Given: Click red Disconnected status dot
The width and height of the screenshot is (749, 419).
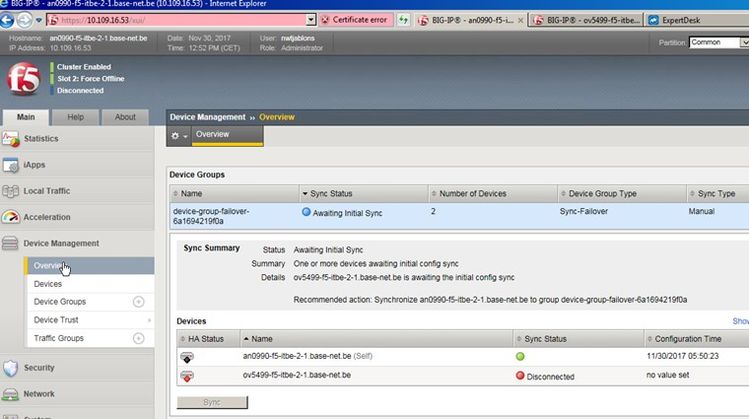Looking at the screenshot, I should 520,376.
